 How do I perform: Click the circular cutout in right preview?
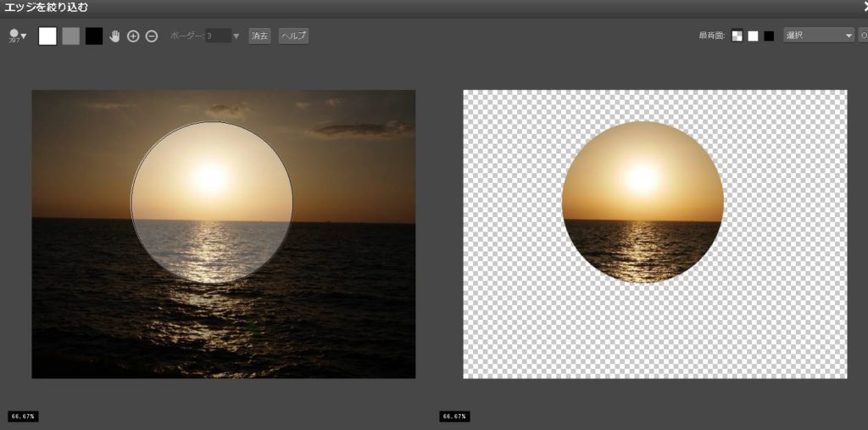point(643,202)
